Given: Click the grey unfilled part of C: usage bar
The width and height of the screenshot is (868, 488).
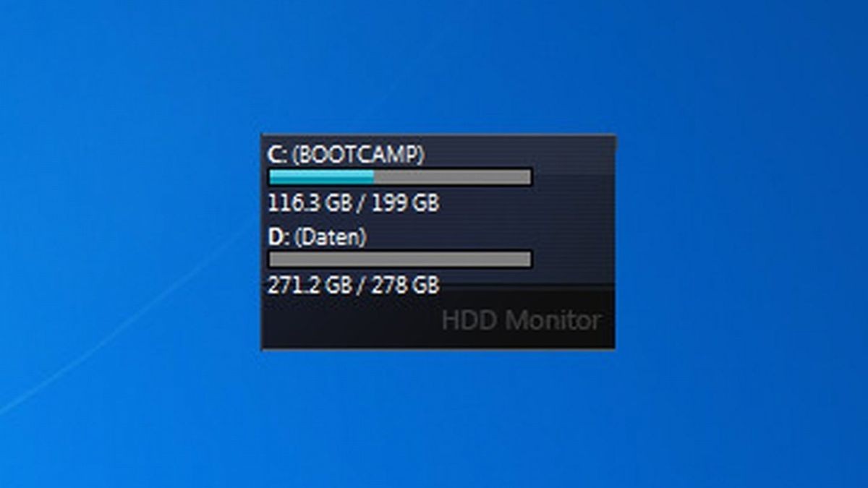Looking at the screenshot, I should coord(452,176).
